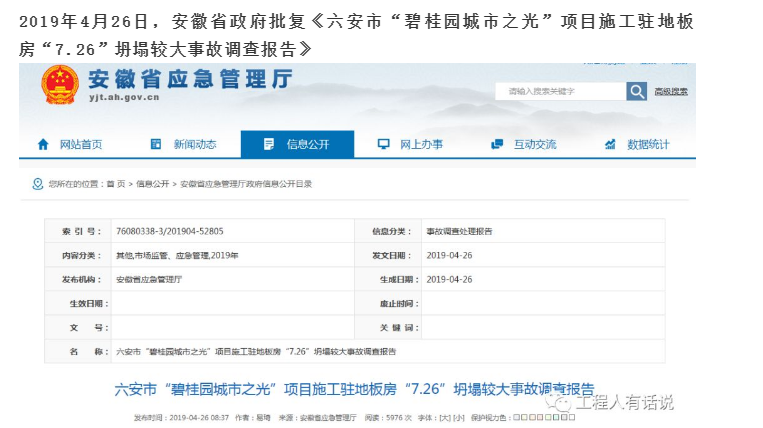Click the 首页 breadcrumb link
This screenshot has width=763, height=428.
[117, 184]
